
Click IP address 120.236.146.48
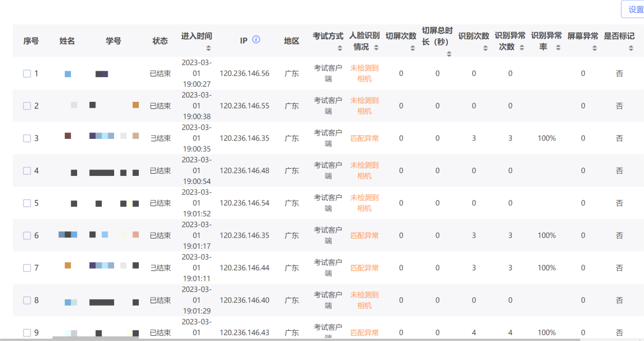click(x=244, y=171)
